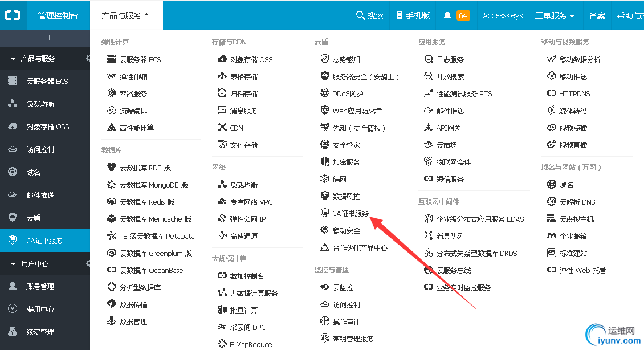Open 大数据计算服务 link

[254, 293]
